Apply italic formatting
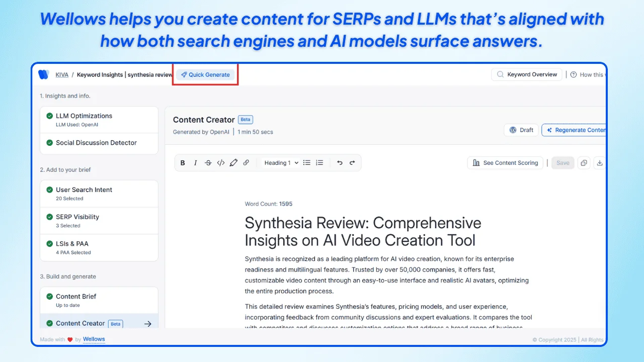 tap(195, 162)
